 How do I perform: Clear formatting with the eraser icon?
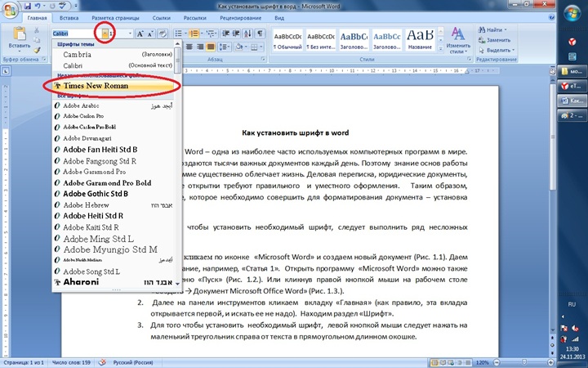(163, 34)
